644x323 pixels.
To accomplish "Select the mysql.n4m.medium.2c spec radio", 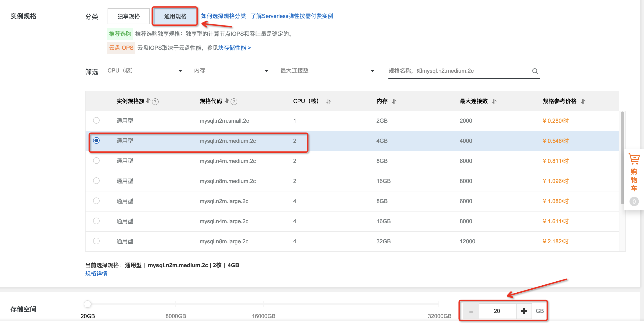I will point(96,161).
